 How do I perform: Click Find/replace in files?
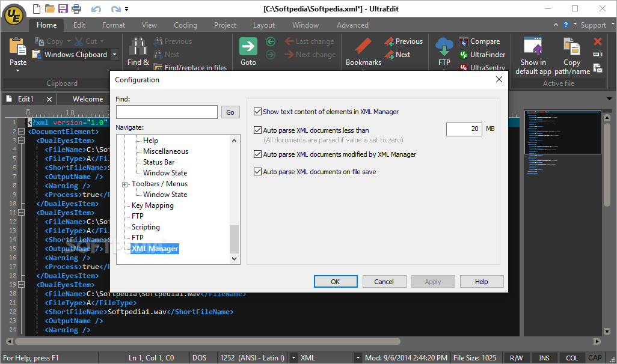pyautogui.click(x=190, y=68)
